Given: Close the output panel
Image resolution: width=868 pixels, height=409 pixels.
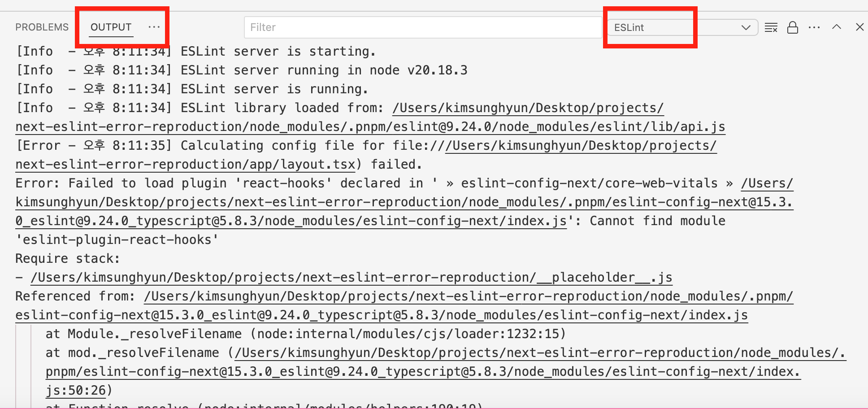Looking at the screenshot, I should pyautogui.click(x=859, y=27).
